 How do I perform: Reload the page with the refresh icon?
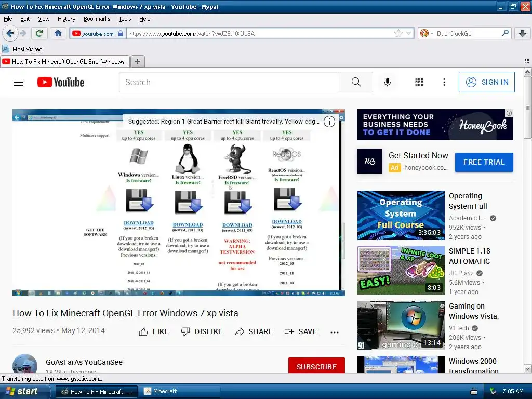click(39, 33)
